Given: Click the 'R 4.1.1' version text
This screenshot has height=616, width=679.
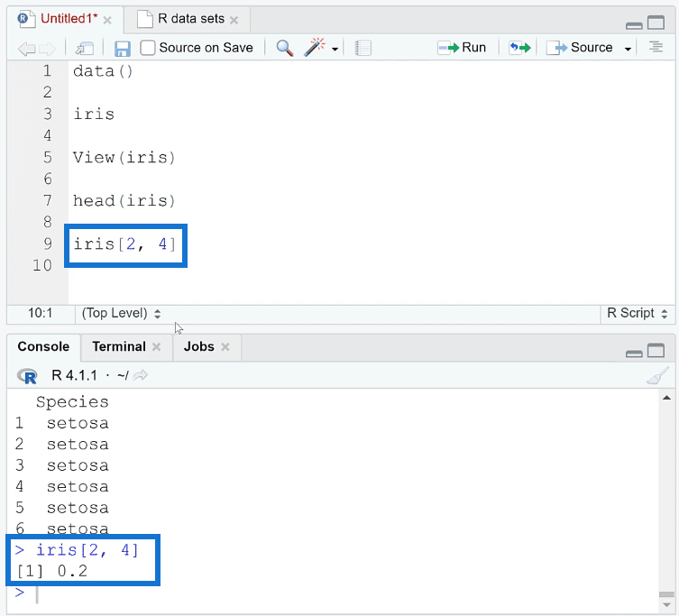Looking at the screenshot, I should point(75,375).
